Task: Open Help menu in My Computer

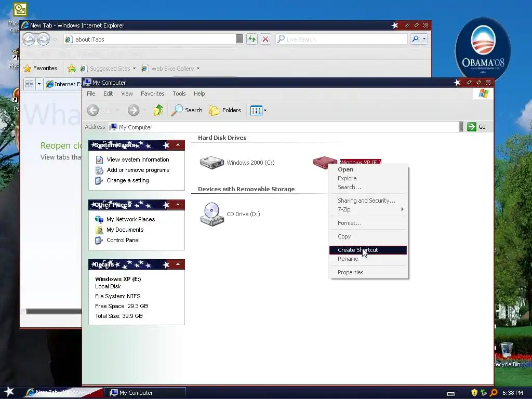Action: click(x=199, y=94)
